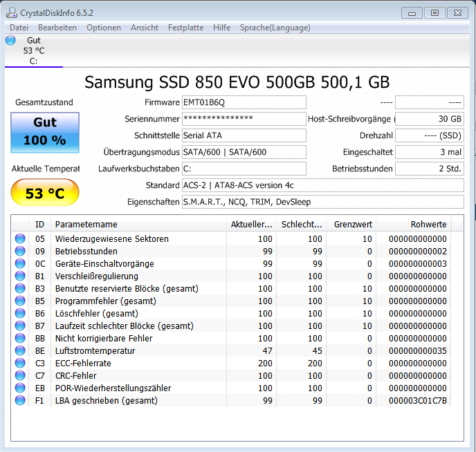
Task: Click status orb for Wiederzugewiesene Sektoren row
Action: pyautogui.click(x=20, y=238)
